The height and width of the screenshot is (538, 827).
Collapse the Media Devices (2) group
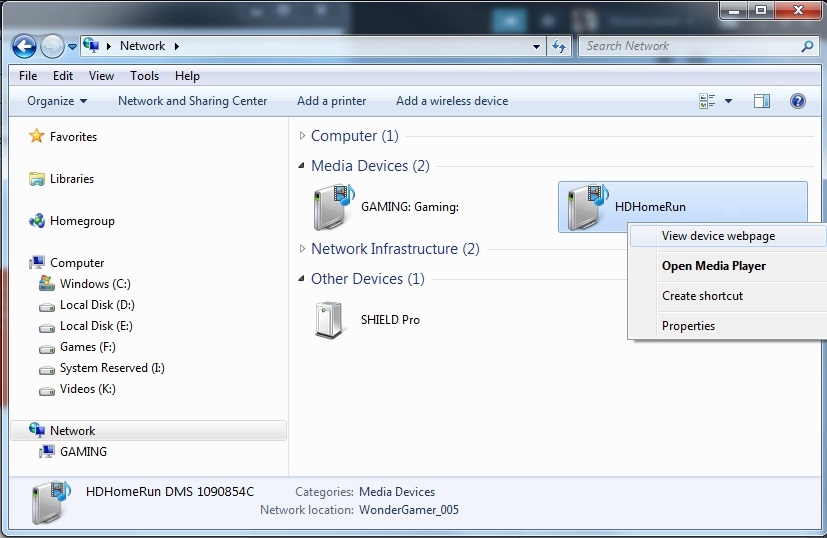304,166
